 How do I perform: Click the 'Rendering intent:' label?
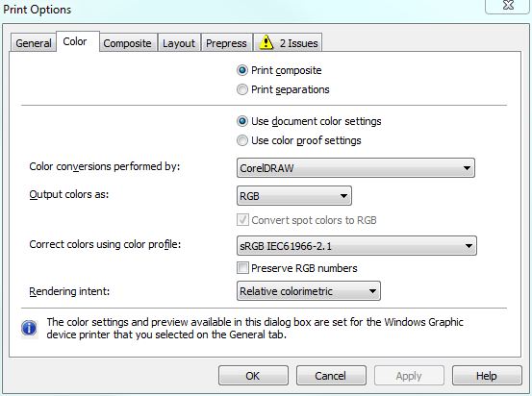[x=69, y=291]
